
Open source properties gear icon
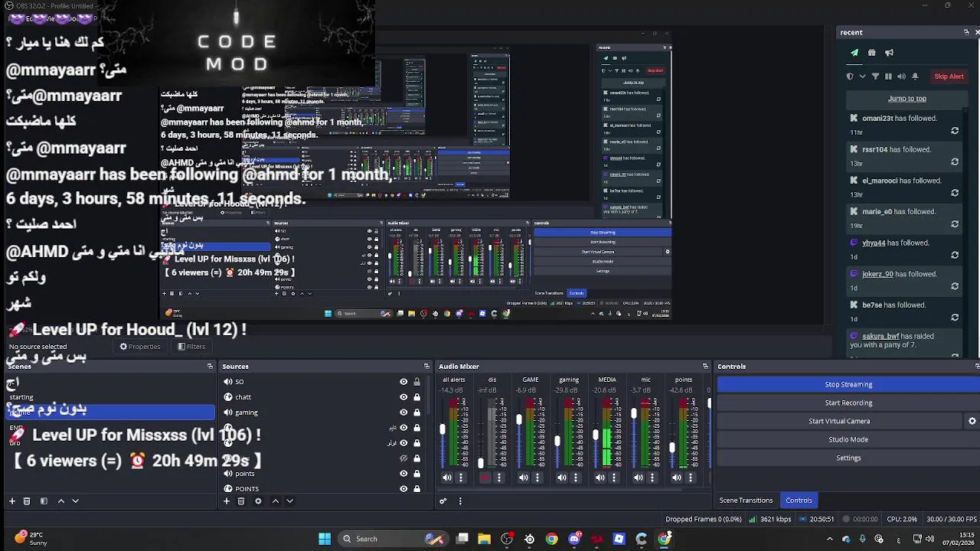point(258,501)
